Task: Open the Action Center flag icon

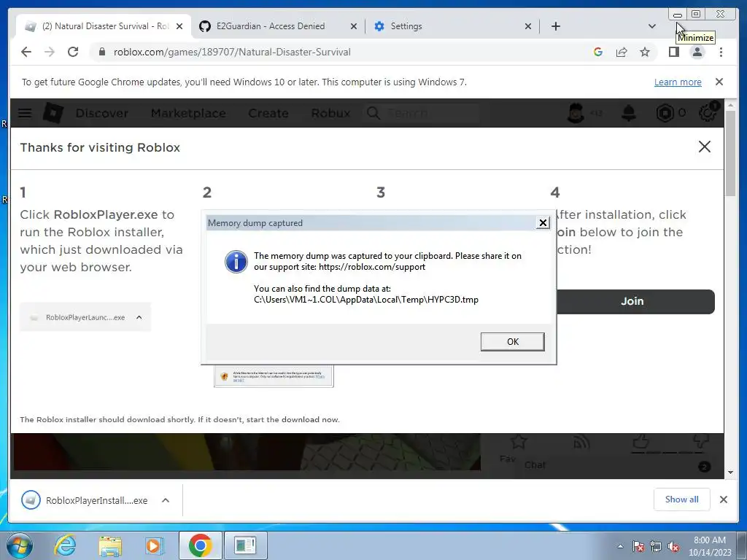Action: tap(638, 546)
